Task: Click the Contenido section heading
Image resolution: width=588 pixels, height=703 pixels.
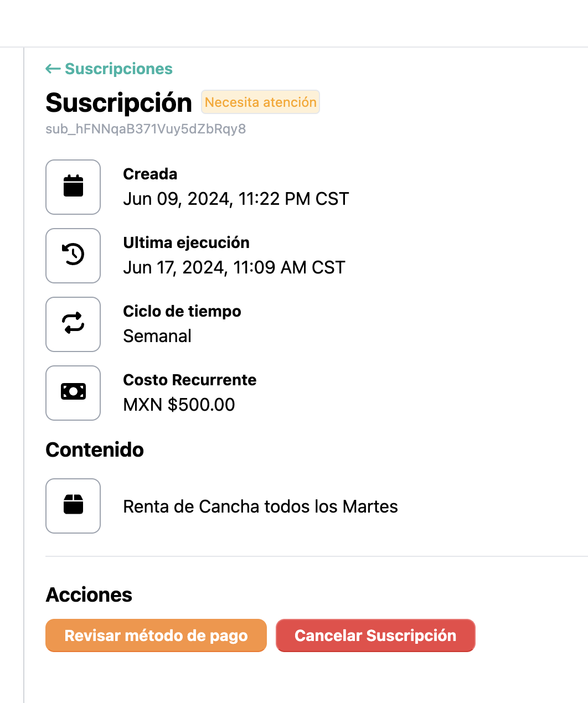Action: [x=95, y=450]
